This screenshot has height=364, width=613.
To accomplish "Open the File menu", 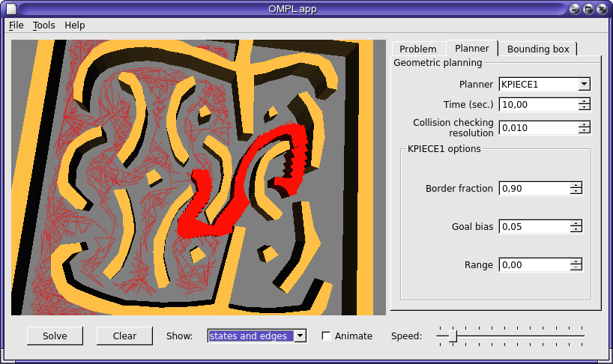I will pos(16,25).
